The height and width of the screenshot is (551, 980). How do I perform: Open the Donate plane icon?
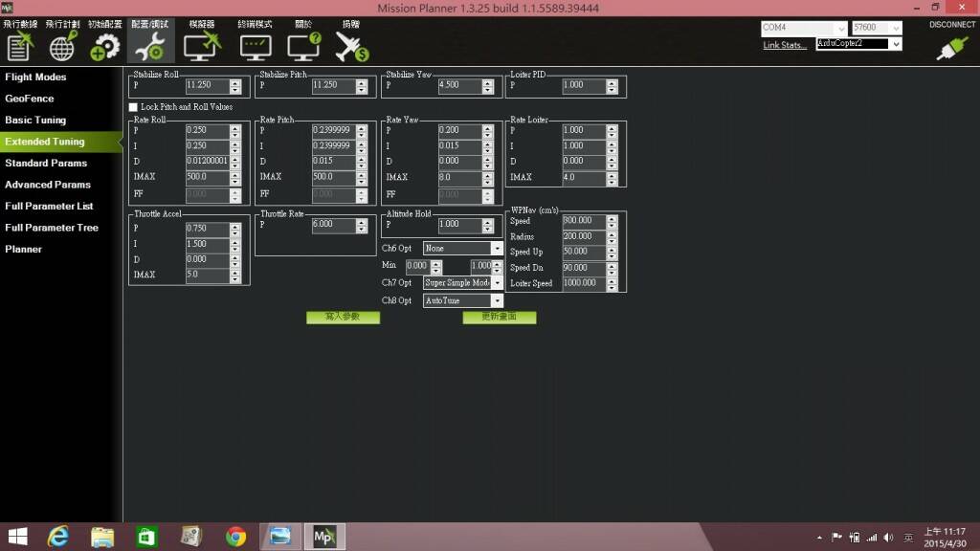pyautogui.click(x=352, y=46)
